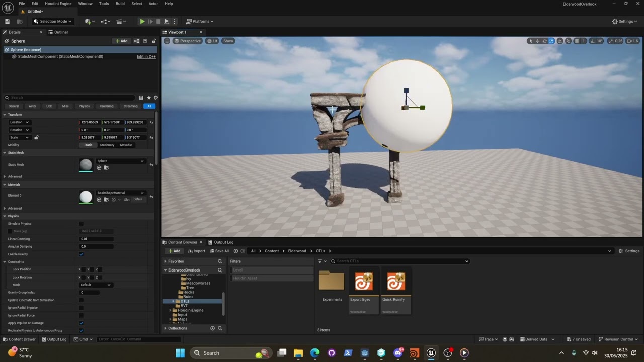Click the help question mark icon in Details
Screen dimensions: 644x362
click(x=145, y=41)
